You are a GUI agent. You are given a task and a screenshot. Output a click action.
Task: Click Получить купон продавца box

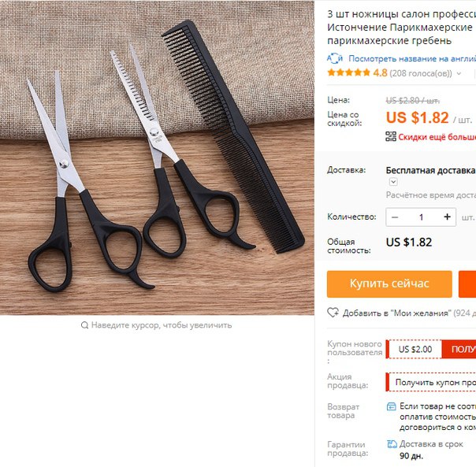431,382
